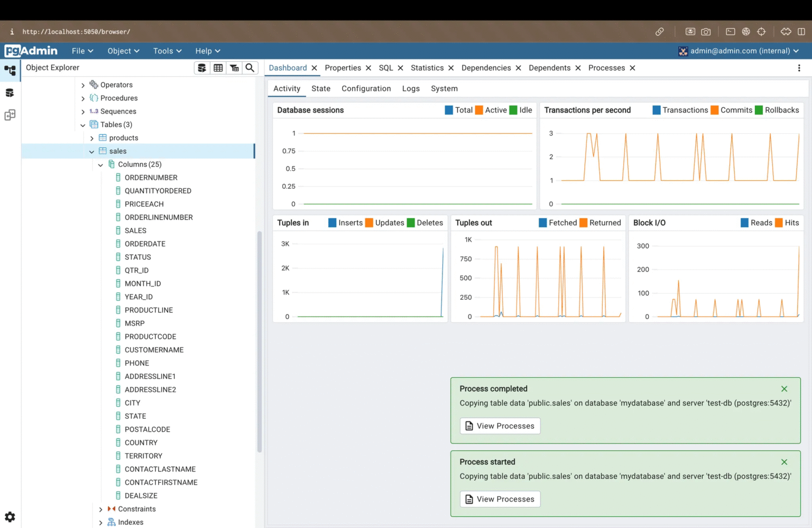Click the database icon in the left sidebar

[10, 92]
